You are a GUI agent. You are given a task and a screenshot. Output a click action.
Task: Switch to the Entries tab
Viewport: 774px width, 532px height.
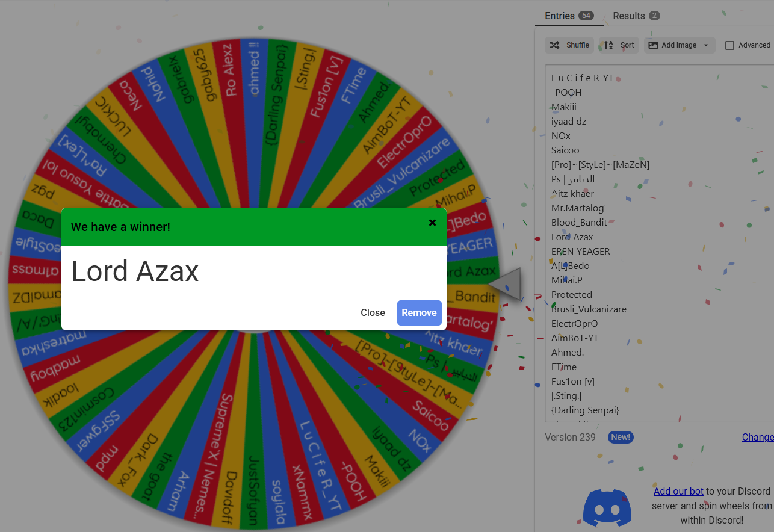[560, 16]
